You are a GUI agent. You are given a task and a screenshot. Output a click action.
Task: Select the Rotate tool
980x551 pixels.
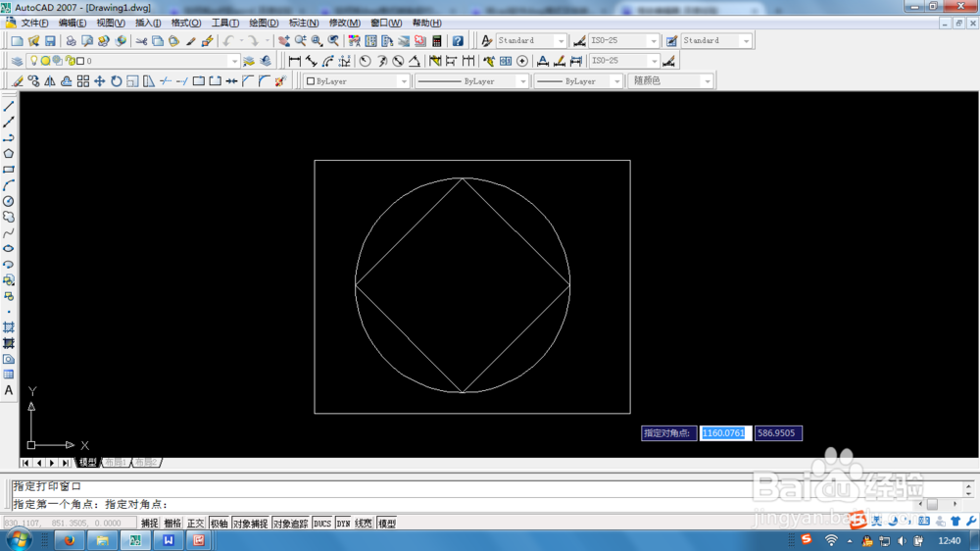pyautogui.click(x=117, y=81)
